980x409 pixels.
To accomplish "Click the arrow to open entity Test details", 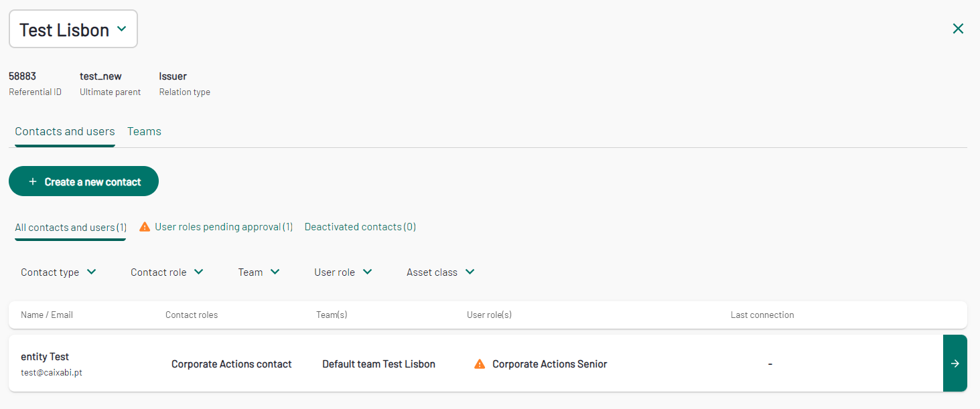I will (x=955, y=363).
